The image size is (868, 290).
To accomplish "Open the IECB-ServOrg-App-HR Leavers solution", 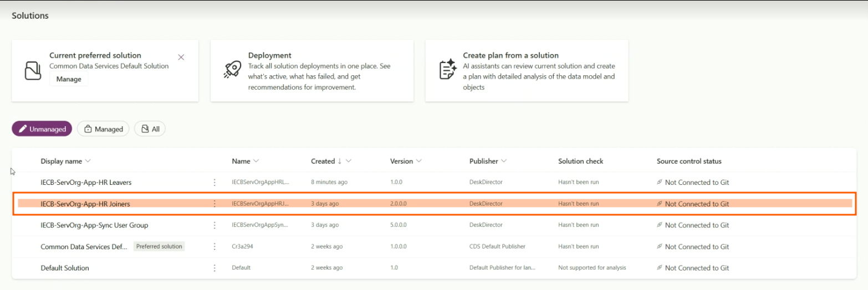I will pos(86,182).
